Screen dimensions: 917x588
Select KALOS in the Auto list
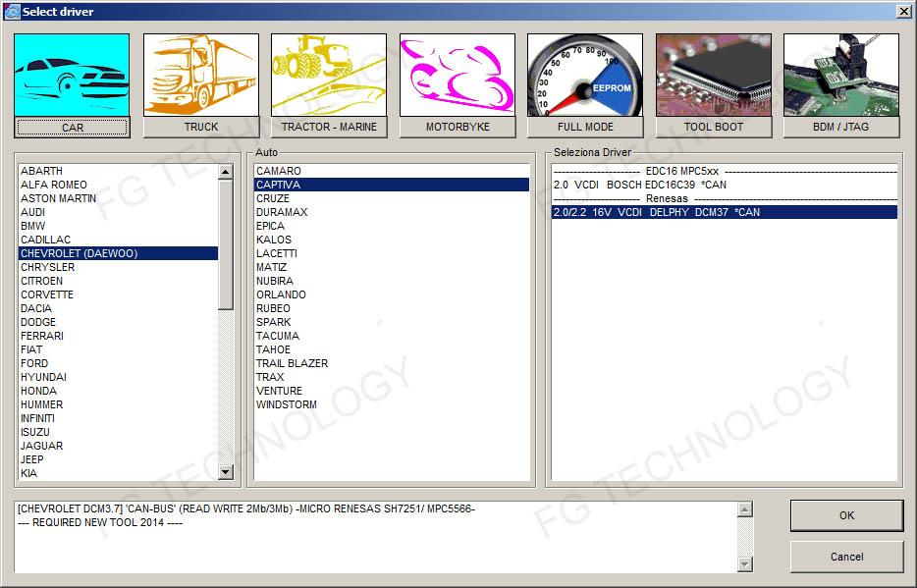392,240
